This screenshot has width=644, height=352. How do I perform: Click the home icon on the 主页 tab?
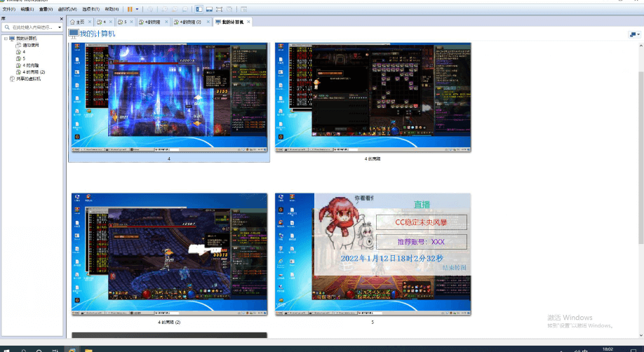(73, 22)
